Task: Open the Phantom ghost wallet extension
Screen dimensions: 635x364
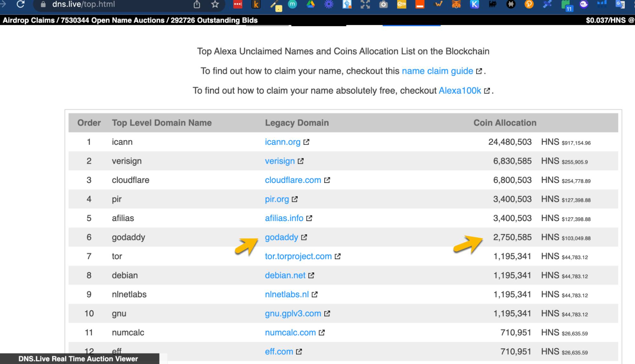Action: (x=584, y=4)
